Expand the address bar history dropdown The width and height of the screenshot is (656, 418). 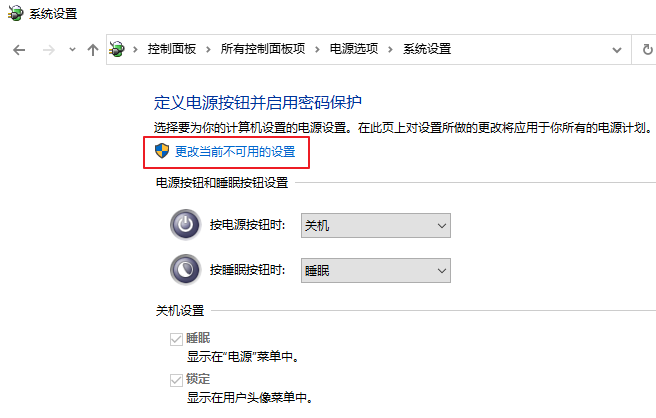click(615, 49)
